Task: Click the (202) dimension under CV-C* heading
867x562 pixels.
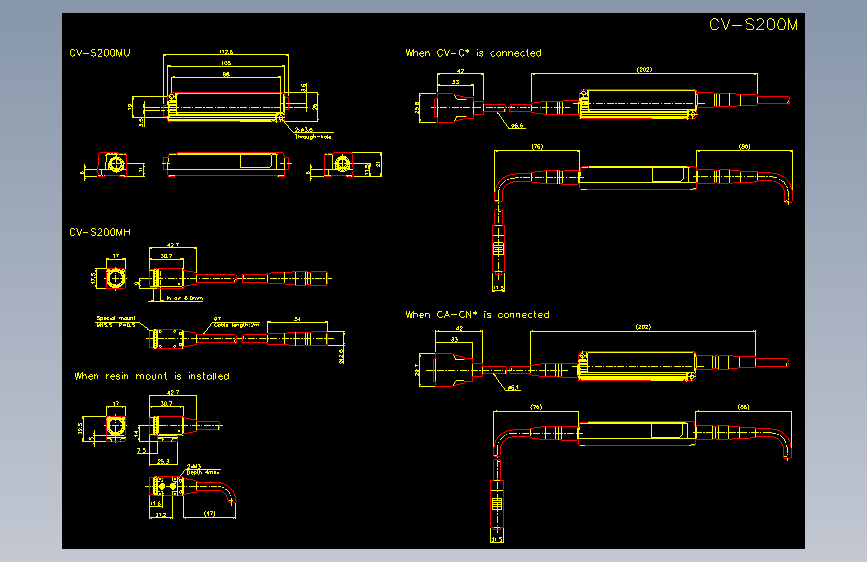Action: 644,70
